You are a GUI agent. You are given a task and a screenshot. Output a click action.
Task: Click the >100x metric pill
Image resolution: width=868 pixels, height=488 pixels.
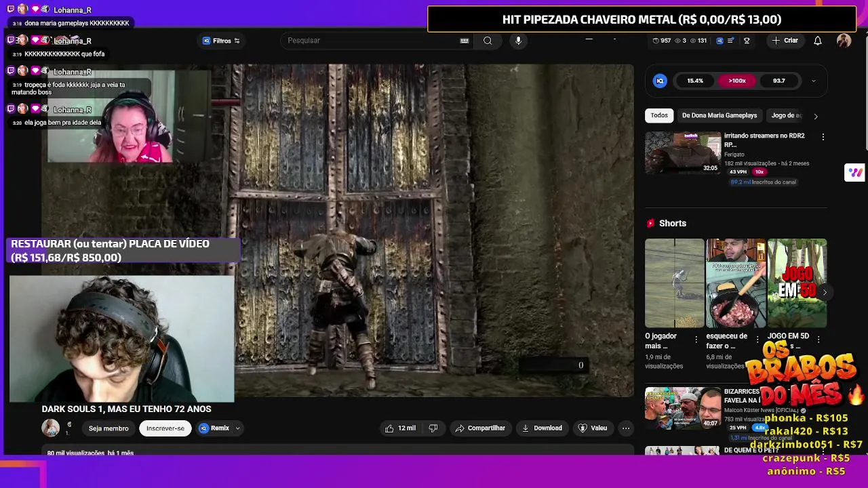point(737,81)
